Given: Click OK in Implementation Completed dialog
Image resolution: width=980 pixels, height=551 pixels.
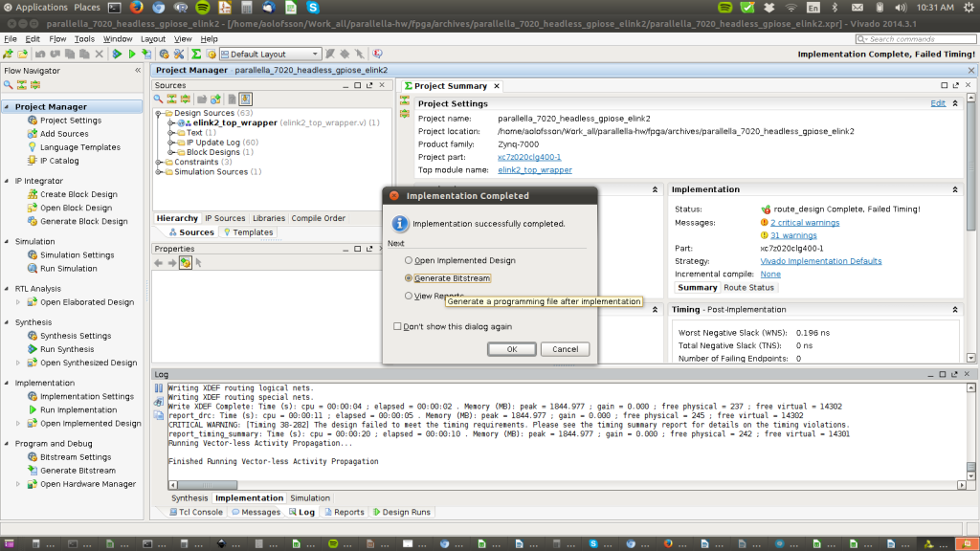Looking at the screenshot, I should 511,349.
